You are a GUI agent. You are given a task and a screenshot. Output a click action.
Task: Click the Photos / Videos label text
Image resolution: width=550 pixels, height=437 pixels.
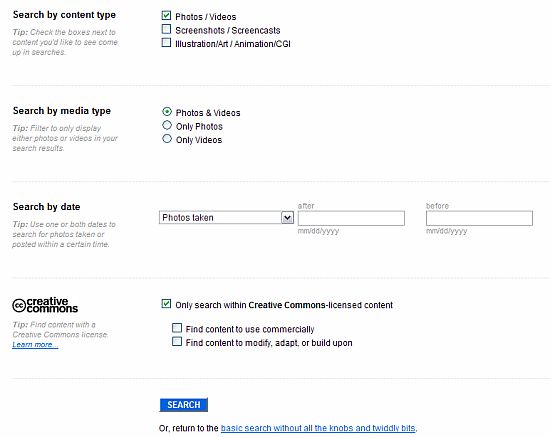click(206, 17)
